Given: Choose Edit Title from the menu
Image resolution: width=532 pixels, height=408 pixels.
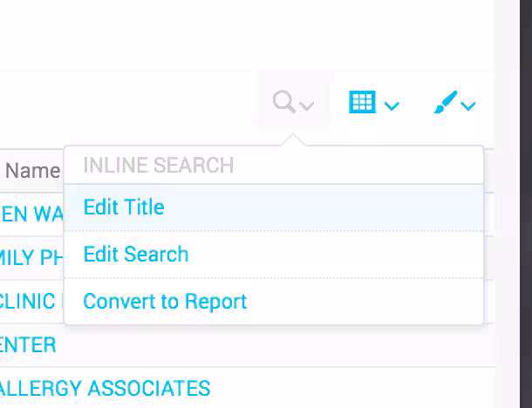Looking at the screenshot, I should click(124, 207).
